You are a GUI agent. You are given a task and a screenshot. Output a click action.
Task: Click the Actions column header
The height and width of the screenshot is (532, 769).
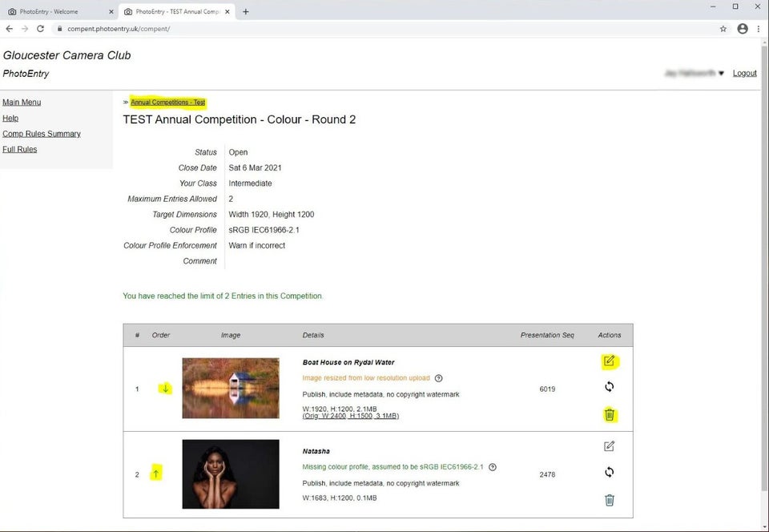point(609,335)
